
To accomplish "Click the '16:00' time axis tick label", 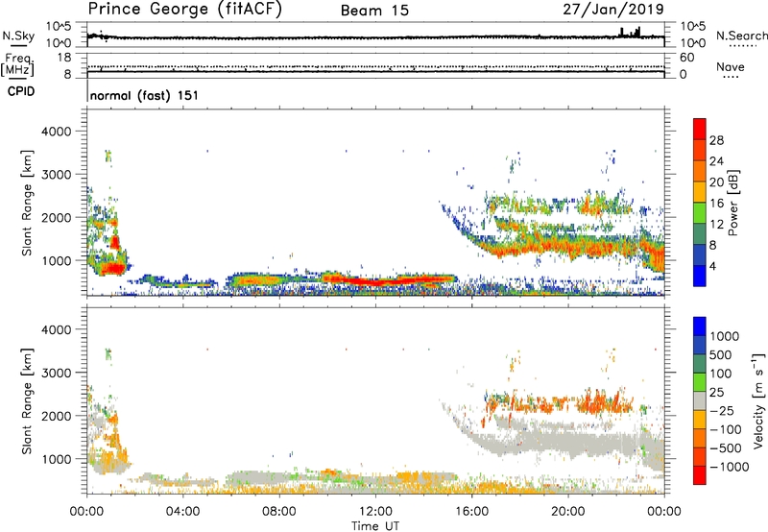I will pos(471,512).
